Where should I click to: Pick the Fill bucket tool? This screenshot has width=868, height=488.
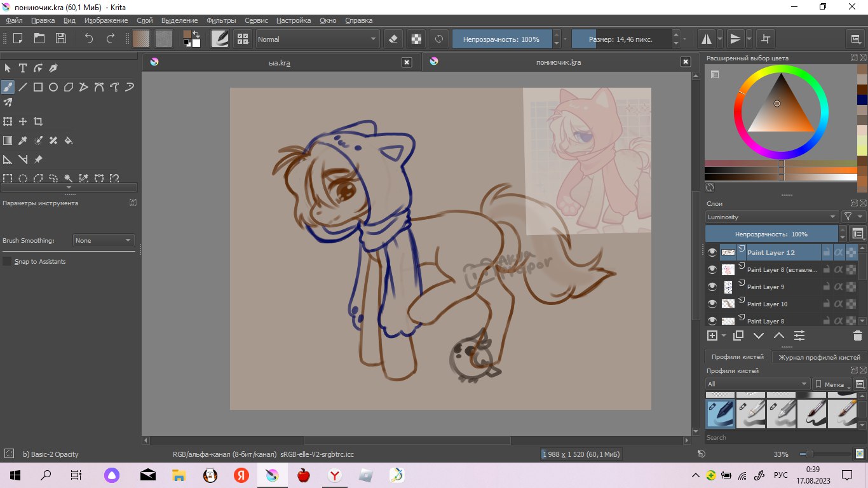pos(69,140)
